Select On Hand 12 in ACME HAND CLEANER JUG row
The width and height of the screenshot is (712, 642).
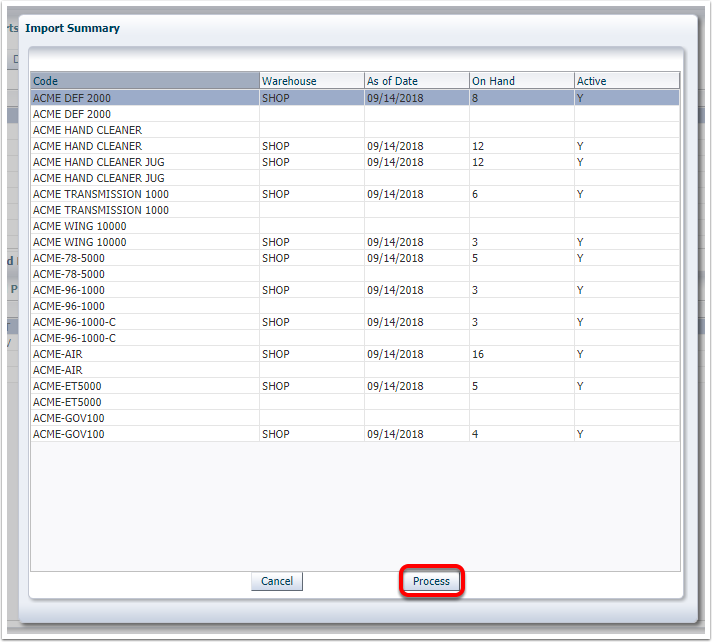[521, 162]
